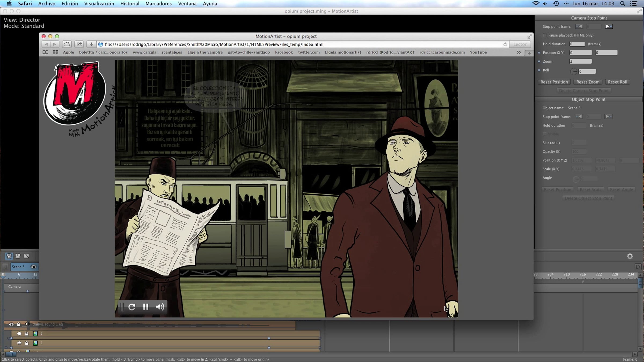This screenshot has height=362, width=644.
Task: Show Top Sites grid in bookmarks bar
Action: [x=56, y=52]
